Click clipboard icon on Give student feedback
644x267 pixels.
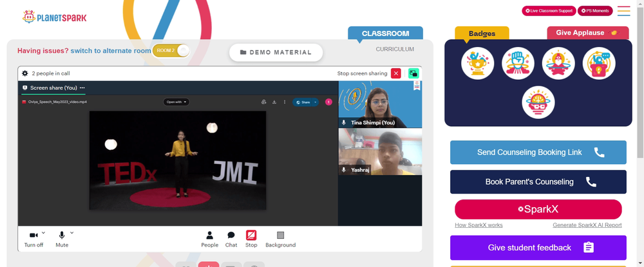[589, 248]
